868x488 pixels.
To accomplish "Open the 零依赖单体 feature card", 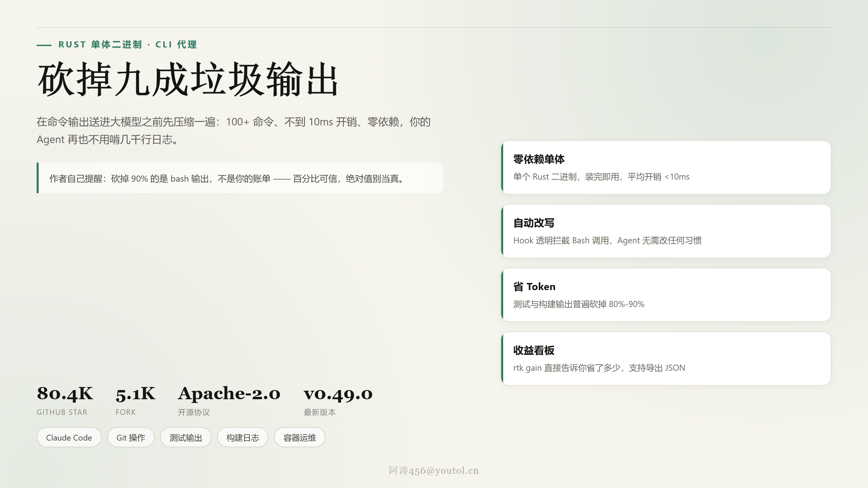I will click(x=666, y=167).
